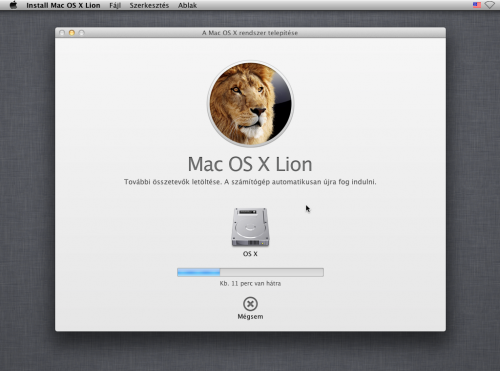500x371 pixels.
Task: Click the lion artwork image
Action: (x=250, y=104)
